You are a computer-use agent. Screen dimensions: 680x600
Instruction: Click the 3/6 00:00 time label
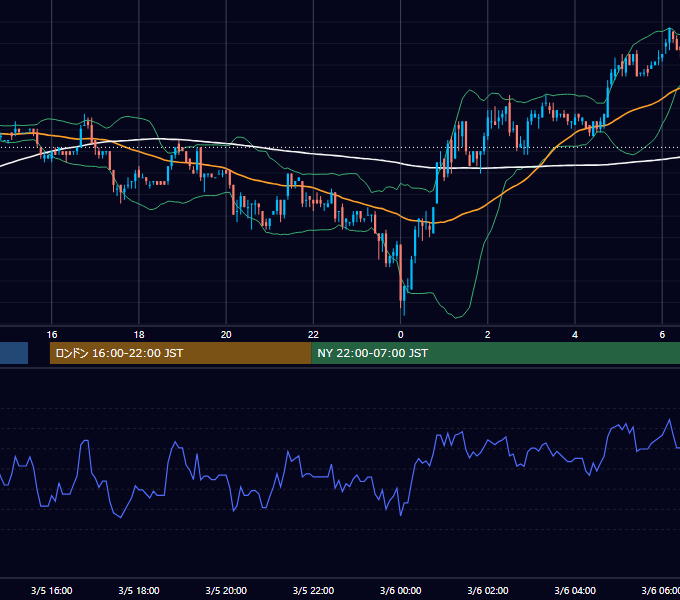400,590
